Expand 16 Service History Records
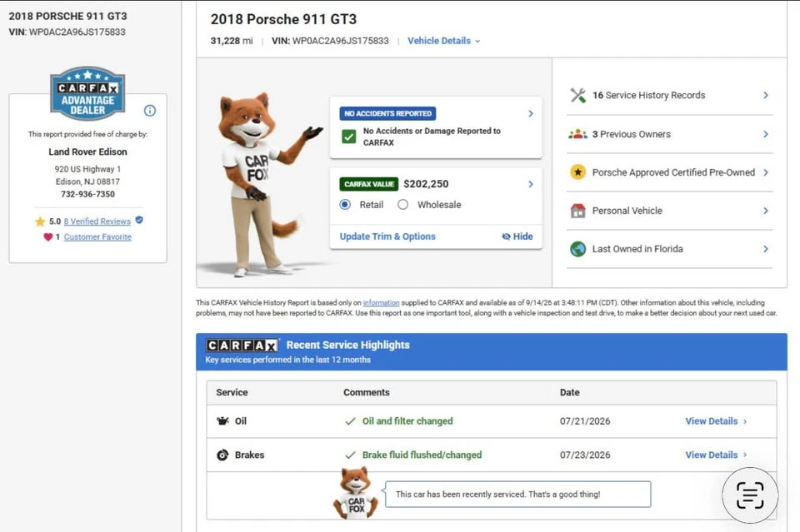Viewport: 800px width, 532px height. pos(669,95)
